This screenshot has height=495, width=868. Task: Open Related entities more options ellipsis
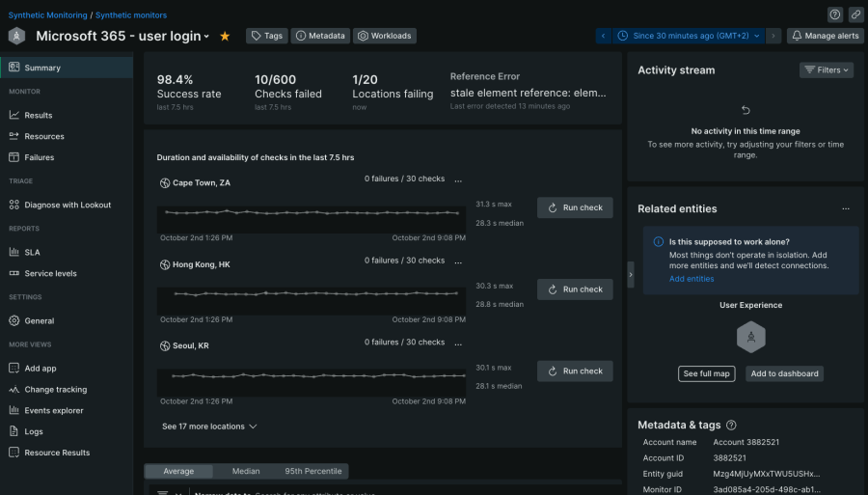tap(846, 208)
